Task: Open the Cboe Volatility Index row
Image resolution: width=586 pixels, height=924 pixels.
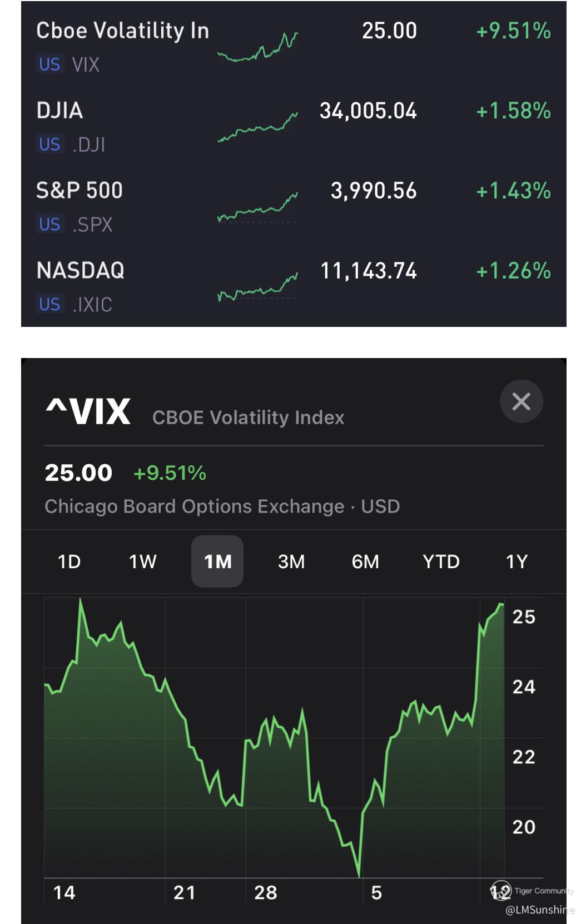Action: tap(122, 31)
